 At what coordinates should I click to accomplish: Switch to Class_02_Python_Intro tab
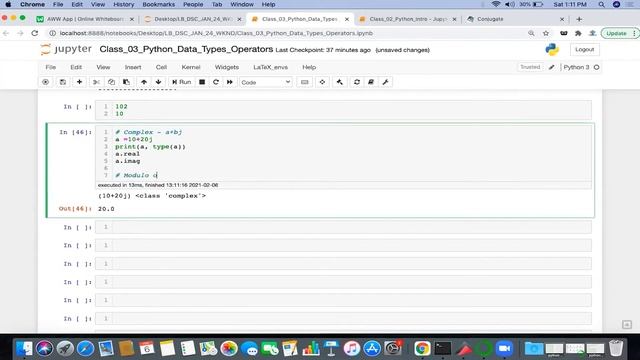coord(408,19)
